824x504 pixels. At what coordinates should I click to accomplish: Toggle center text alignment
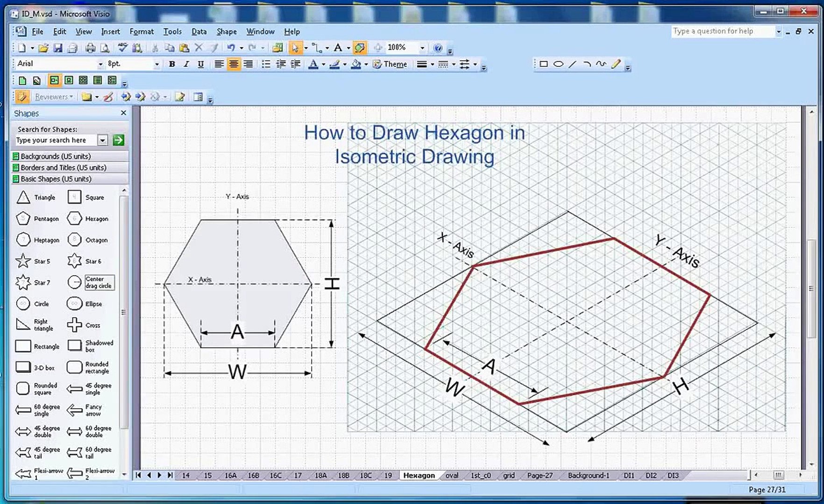tap(234, 64)
